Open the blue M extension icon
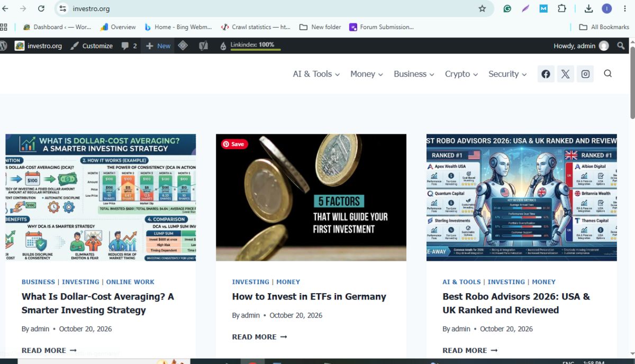The image size is (635, 364). (543, 8)
